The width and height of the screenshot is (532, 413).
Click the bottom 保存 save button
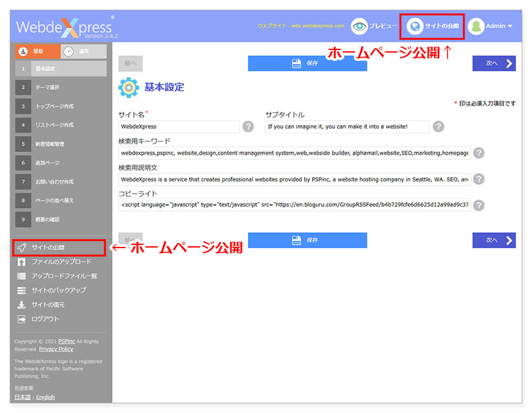[x=308, y=240]
